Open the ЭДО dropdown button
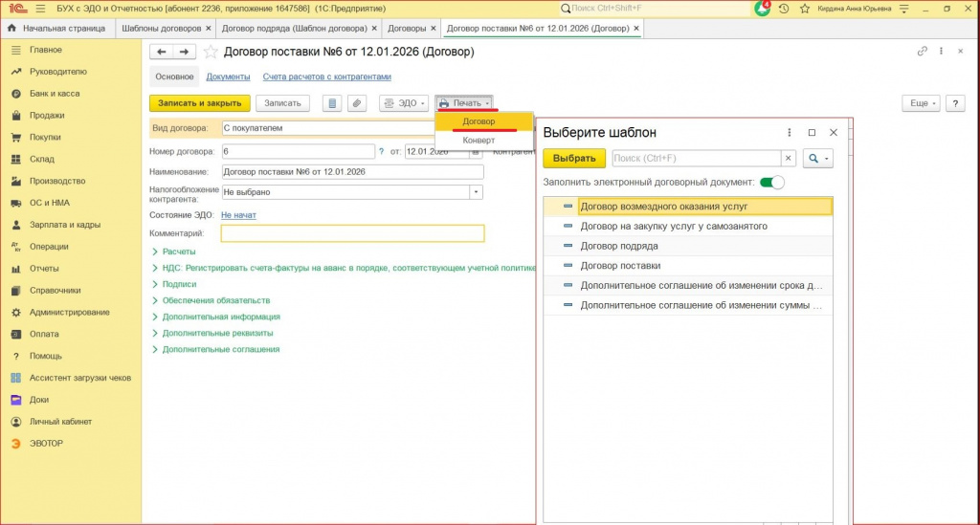 404,103
